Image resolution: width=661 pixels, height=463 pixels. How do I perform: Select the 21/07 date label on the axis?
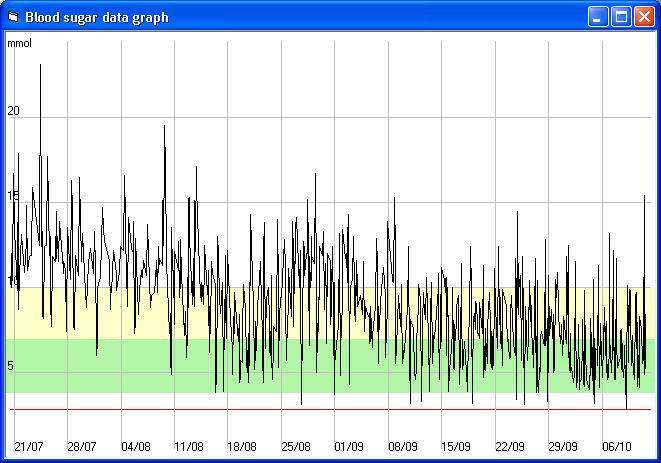(x=28, y=447)
